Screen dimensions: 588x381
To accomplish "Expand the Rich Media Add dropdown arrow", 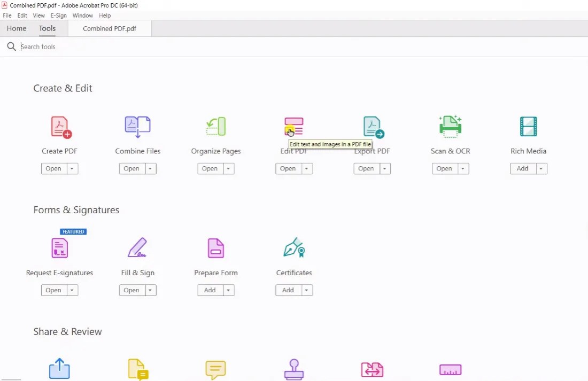I will pos(542,168).
